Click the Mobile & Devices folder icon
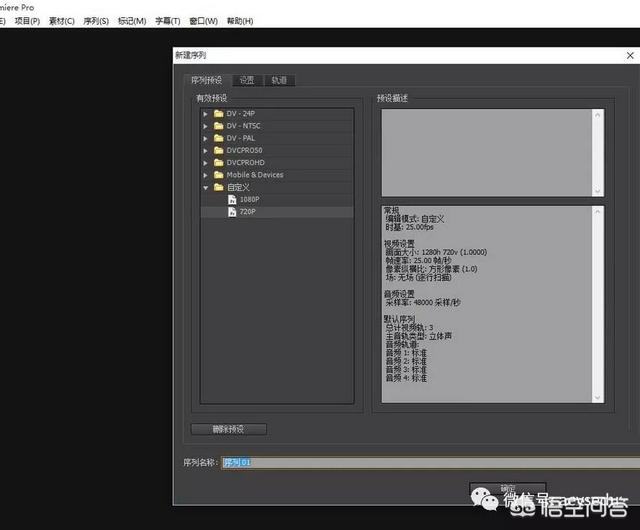This screenshot has height=530, width=640. point(219,175)
